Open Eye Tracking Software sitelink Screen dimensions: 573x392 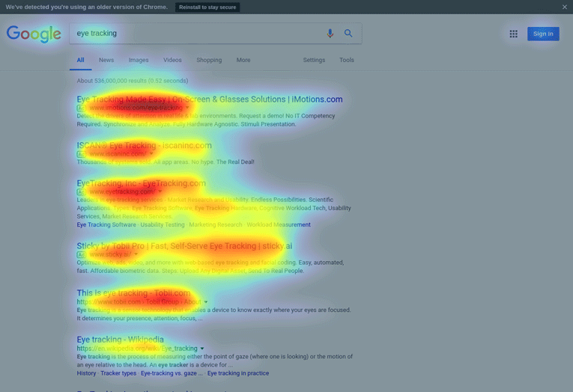click(106, 225)
